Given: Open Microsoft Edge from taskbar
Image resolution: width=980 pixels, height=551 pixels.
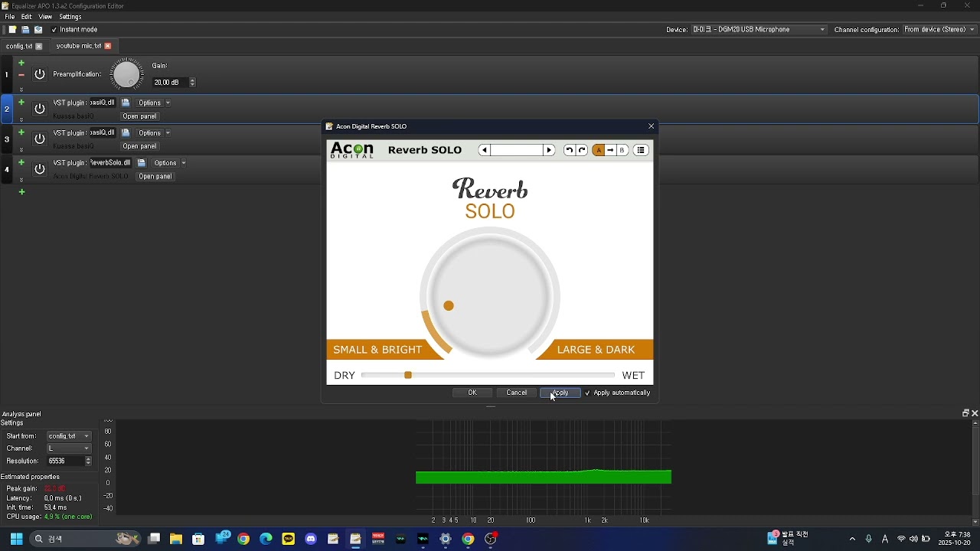Looking at the screenshot, I should 266,539.
